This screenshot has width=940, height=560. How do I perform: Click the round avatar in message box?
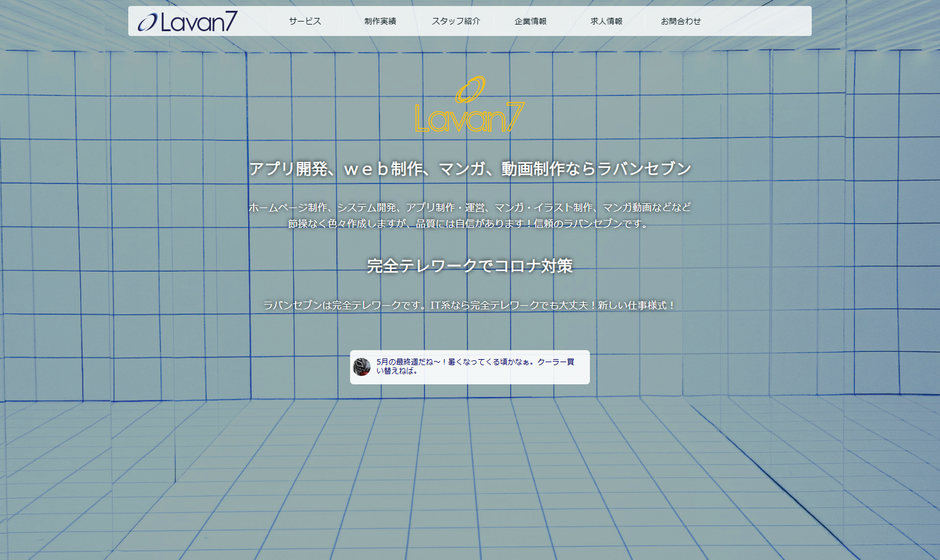pyautogui.click(x=361, y=367)
